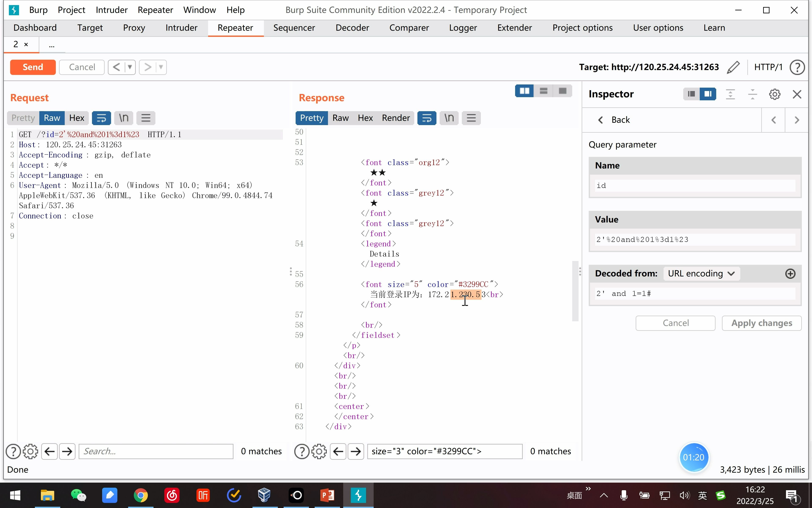Image resolution: width=812 pixels, height=508 pixels.
Task: Close the Inspector panel
Action: (x=797, y=94)
